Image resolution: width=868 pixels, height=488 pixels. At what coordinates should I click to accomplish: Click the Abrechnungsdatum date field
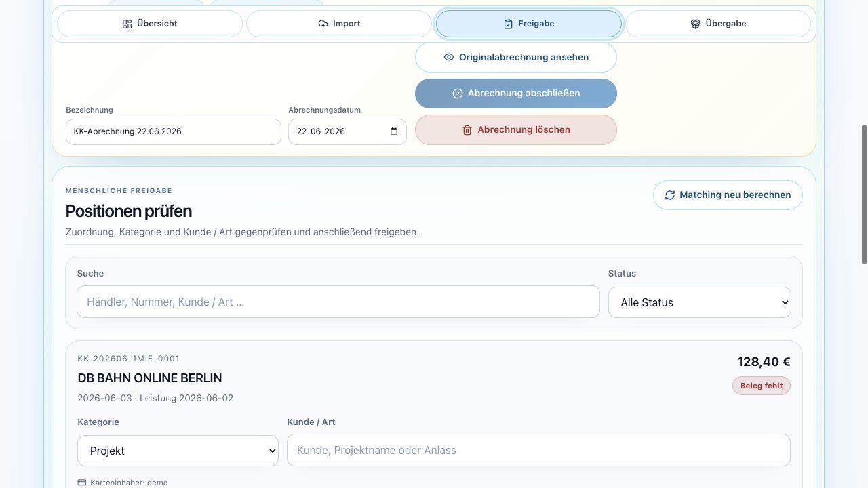[x=347, y=131]
